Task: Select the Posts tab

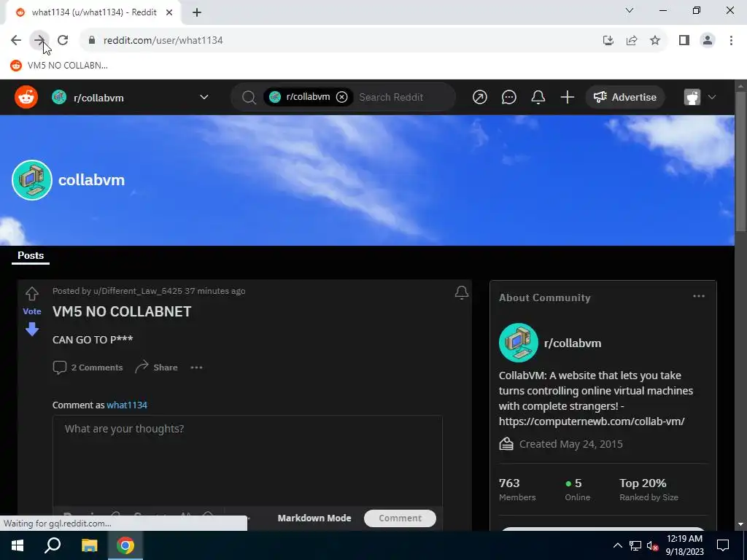Action: [x=31, y=255]
